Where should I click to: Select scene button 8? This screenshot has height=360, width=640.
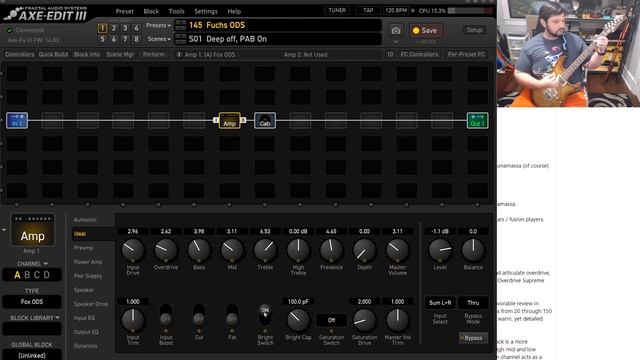(x=136, y=39)
